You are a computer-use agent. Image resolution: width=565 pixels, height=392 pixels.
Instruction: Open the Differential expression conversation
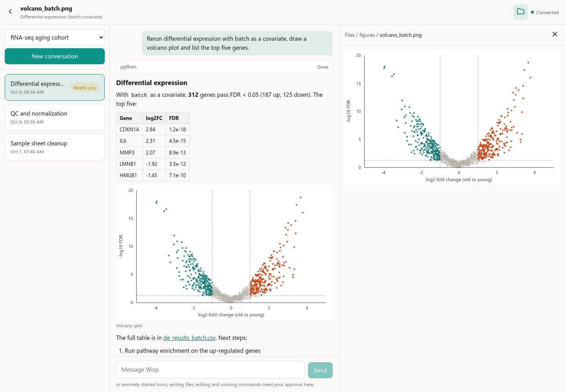(x=55, y=87)
